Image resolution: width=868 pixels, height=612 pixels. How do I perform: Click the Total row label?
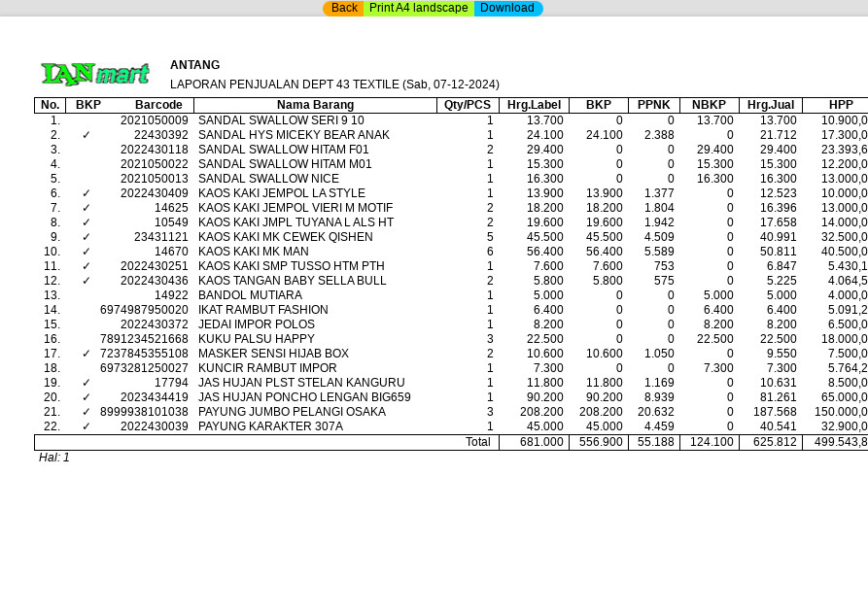[477, 442]
